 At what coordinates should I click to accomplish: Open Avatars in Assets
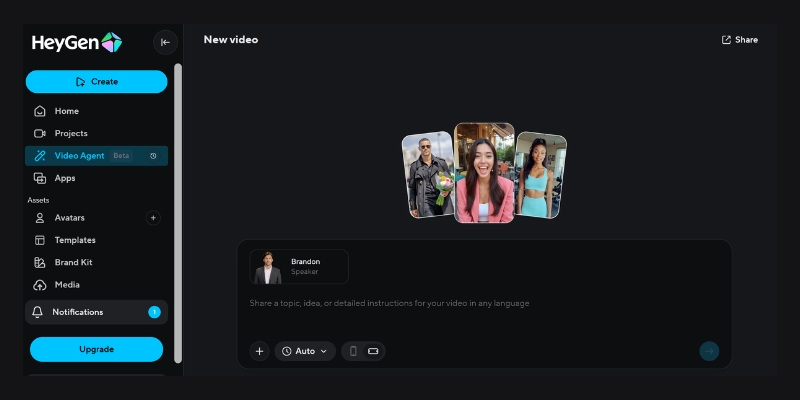click(x=69, y=218)
